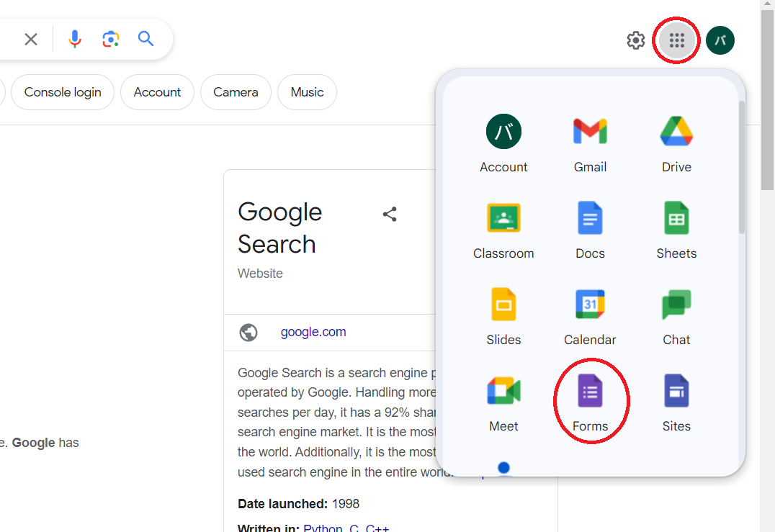The height and width of the screenshot is (532, 775).
Task: Visit the google.com link
Action: [313, 332]
